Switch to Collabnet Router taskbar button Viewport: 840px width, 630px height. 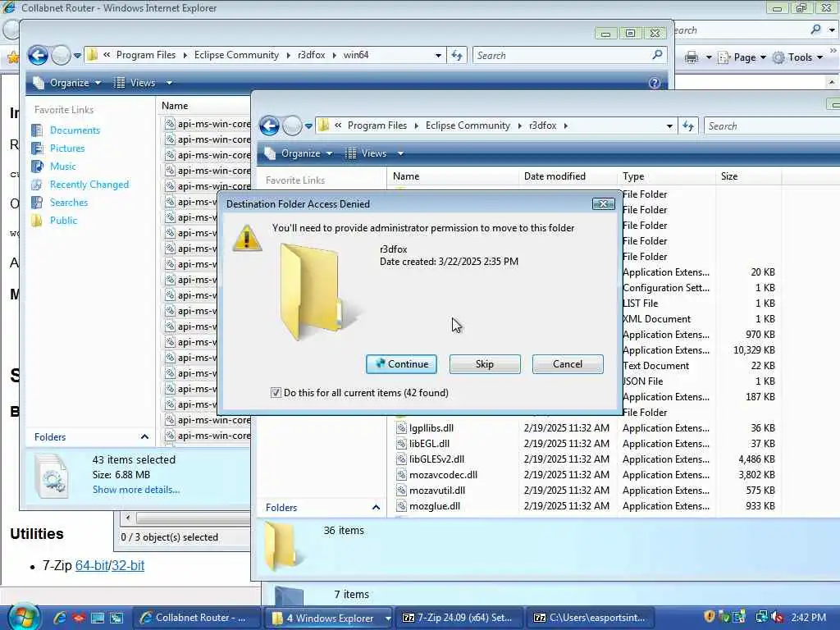[x=196, y=618]
